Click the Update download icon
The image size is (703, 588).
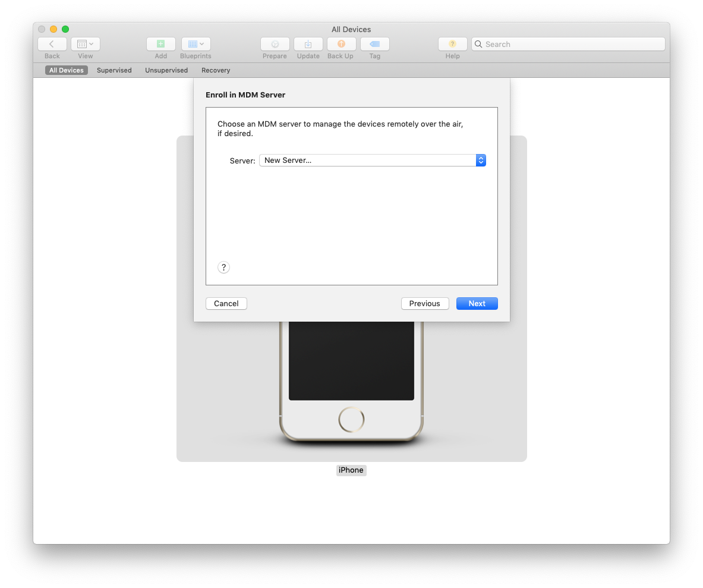(308, 44)
